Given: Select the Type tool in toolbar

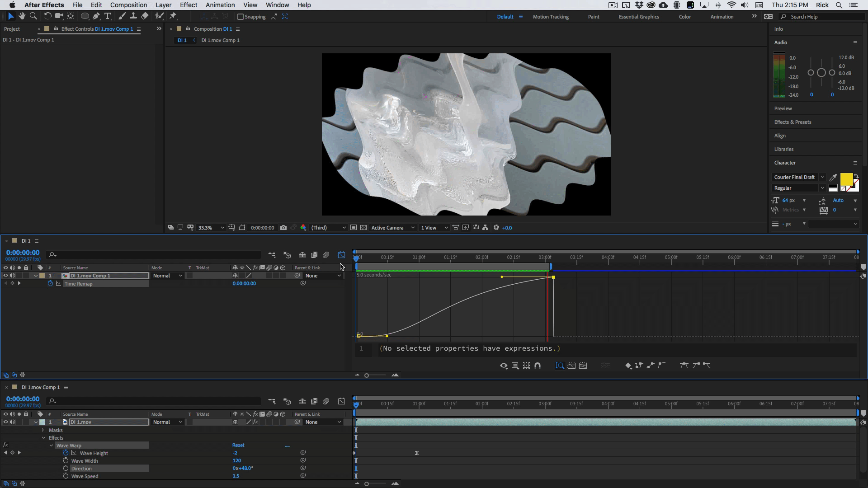Looking at the screenshot, I should pyautogui.click(x=108, y=16).
